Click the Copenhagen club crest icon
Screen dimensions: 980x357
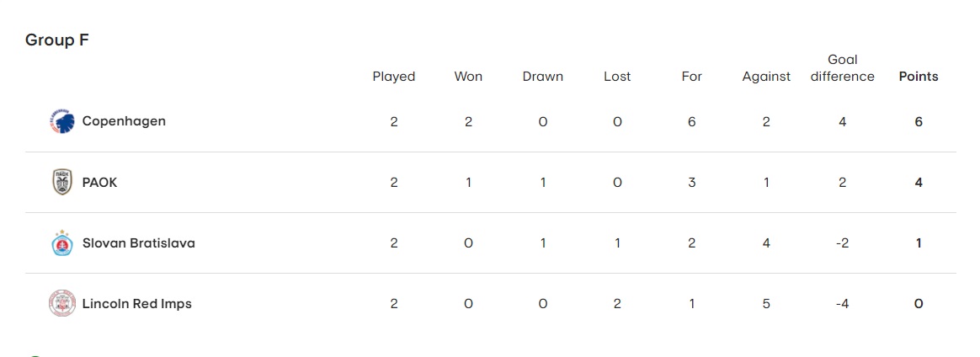(x=61, y=121)
